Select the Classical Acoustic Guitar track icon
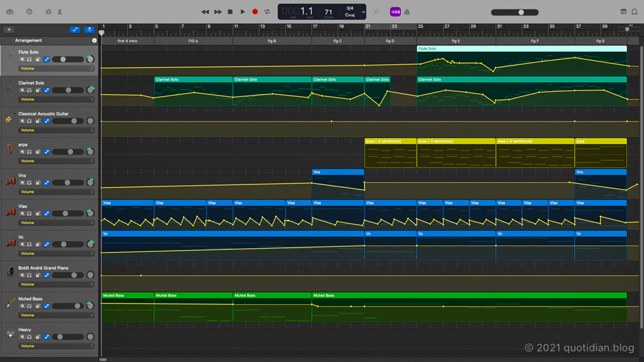644x362 pixels. 10,118
